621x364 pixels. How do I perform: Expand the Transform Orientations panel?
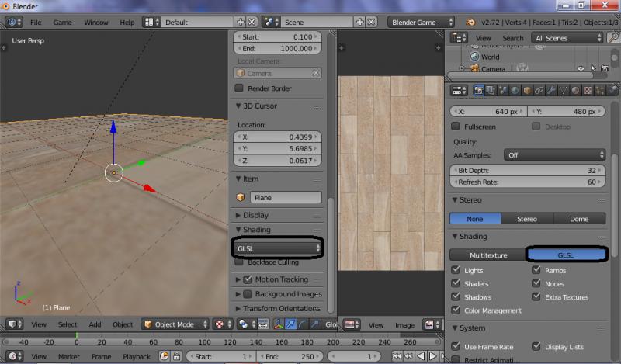tap(238, 308)
